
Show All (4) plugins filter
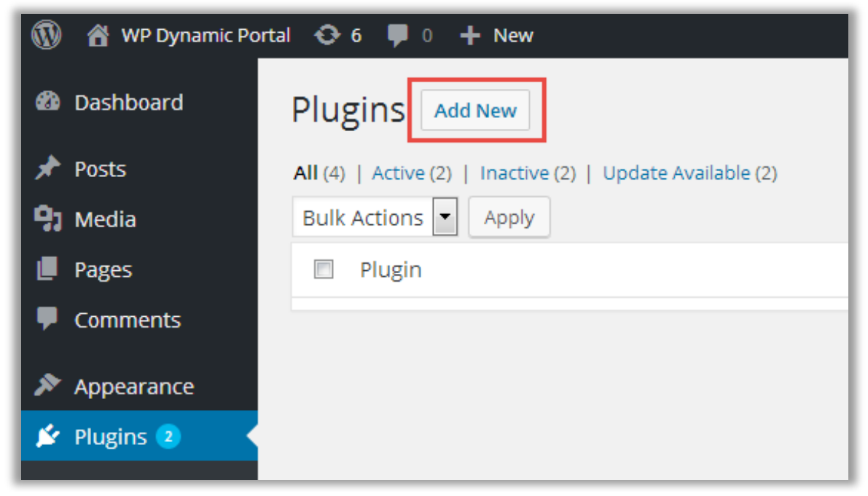coord(319,173)
